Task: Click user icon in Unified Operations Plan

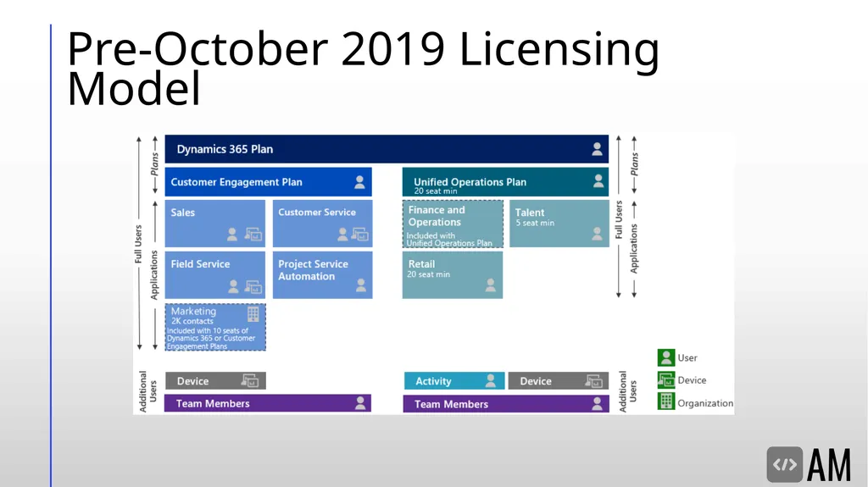Action: [598, 181]
